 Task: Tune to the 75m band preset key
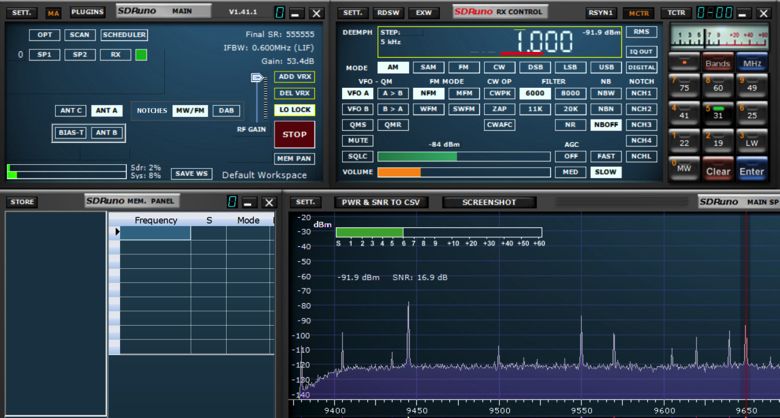(684, 85)
